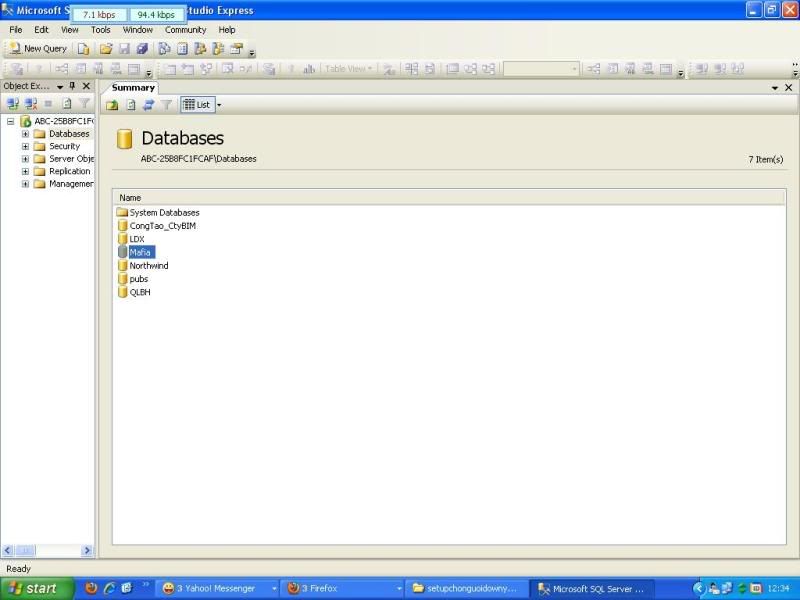The width and height of the screenshot is (800, 600).
Task: Click the Connect icon in Object Explorer
Action: pos(13,104)
